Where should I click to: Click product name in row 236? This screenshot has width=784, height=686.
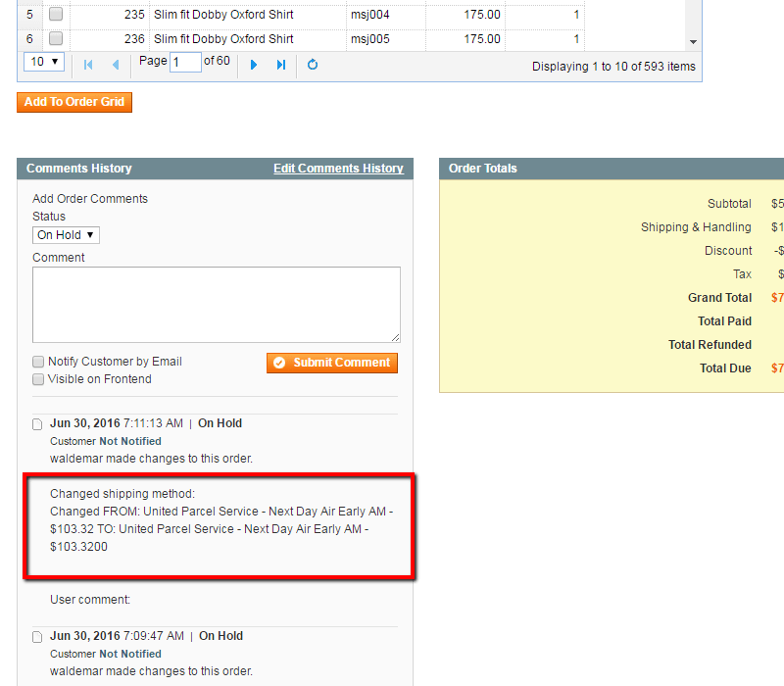tap(223, 39)
